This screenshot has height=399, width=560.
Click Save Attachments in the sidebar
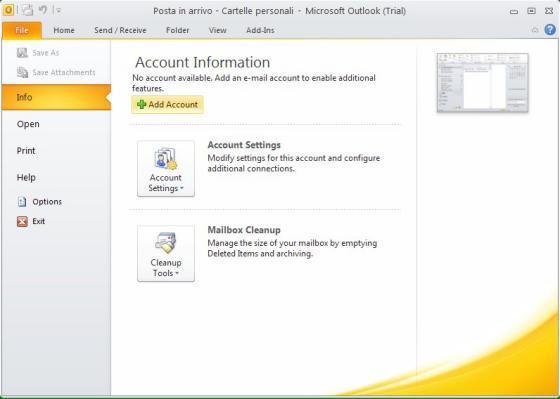pos(56,73)
